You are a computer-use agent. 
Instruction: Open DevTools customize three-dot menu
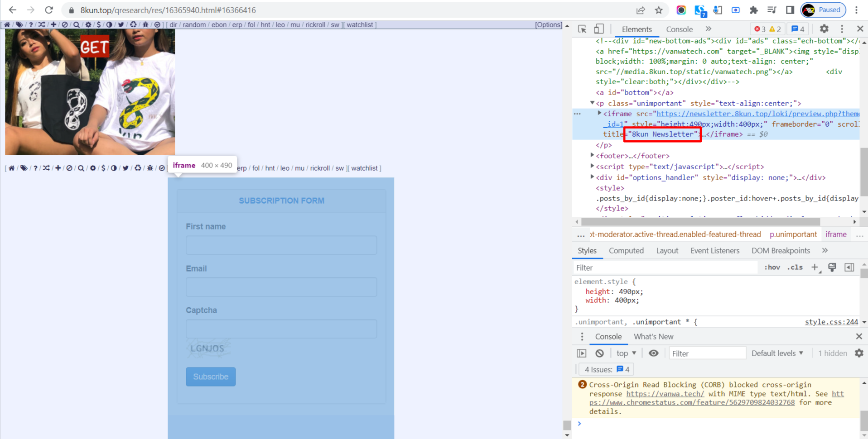point(842,29)
